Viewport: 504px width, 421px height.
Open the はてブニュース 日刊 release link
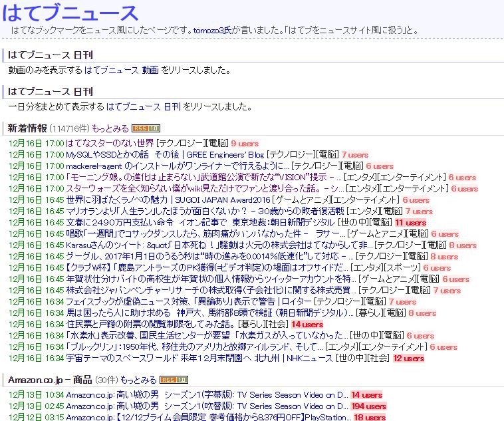click(144, 106)
